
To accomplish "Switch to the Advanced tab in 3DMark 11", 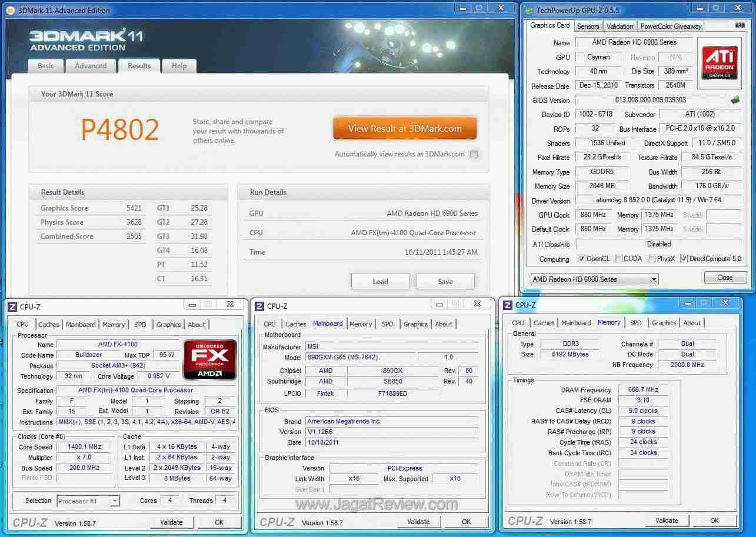I will click(x=91, y=66).
